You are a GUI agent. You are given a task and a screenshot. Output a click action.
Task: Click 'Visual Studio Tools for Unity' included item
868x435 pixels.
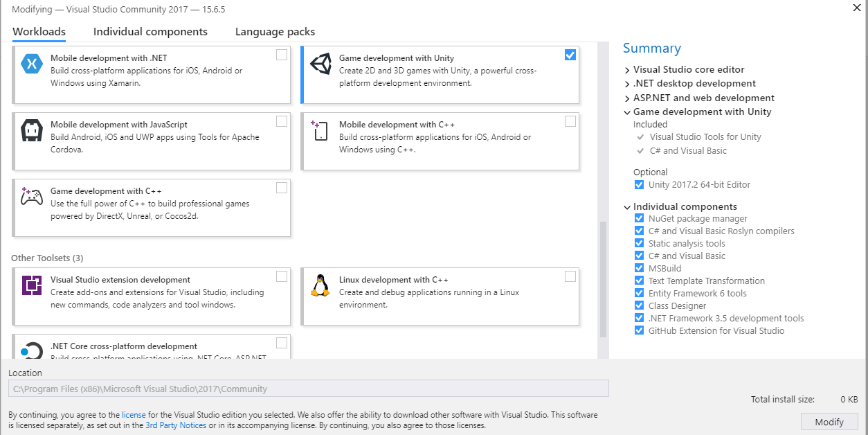[x=705, y=137]
